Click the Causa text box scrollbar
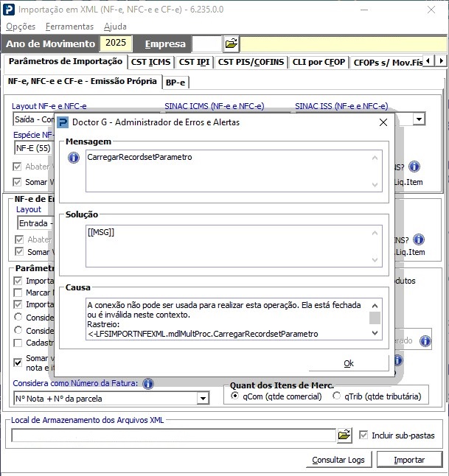This screenshot has width=449, height=476. click(375, 318)
